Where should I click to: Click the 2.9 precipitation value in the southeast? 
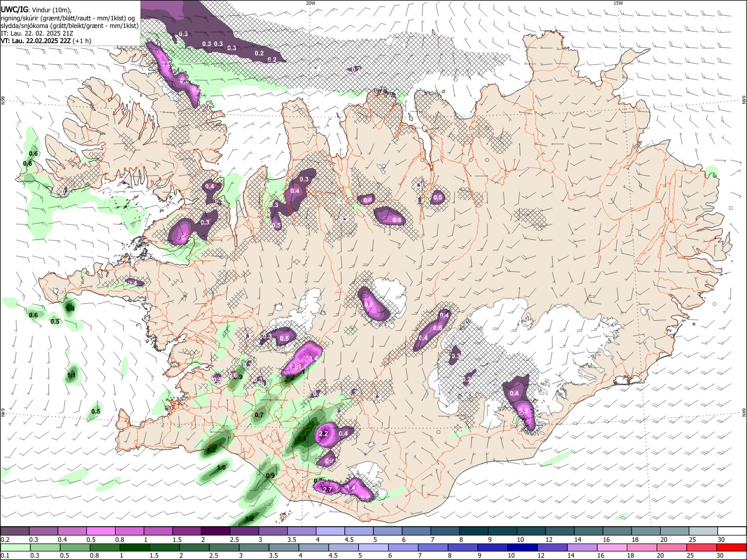pyautogui.click(x=523, y=411)
